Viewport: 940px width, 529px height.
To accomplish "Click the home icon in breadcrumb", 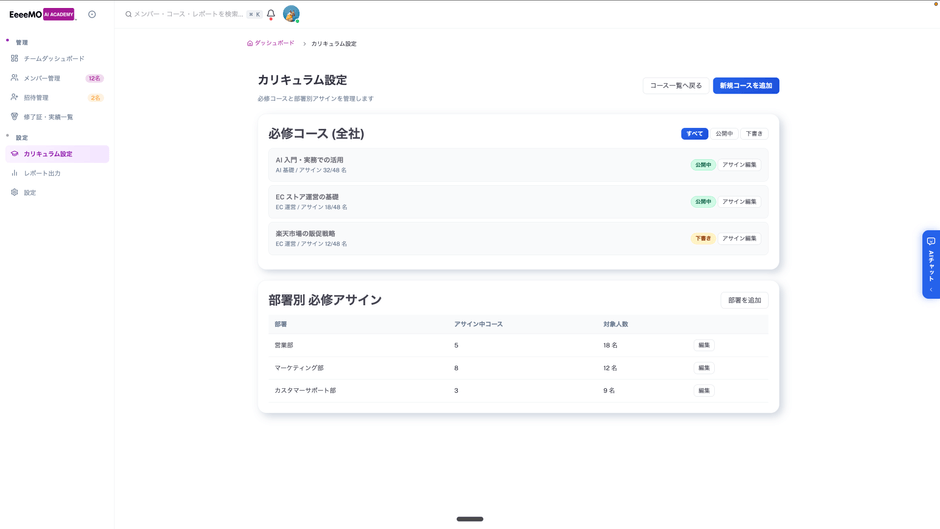I will (250, 43).
